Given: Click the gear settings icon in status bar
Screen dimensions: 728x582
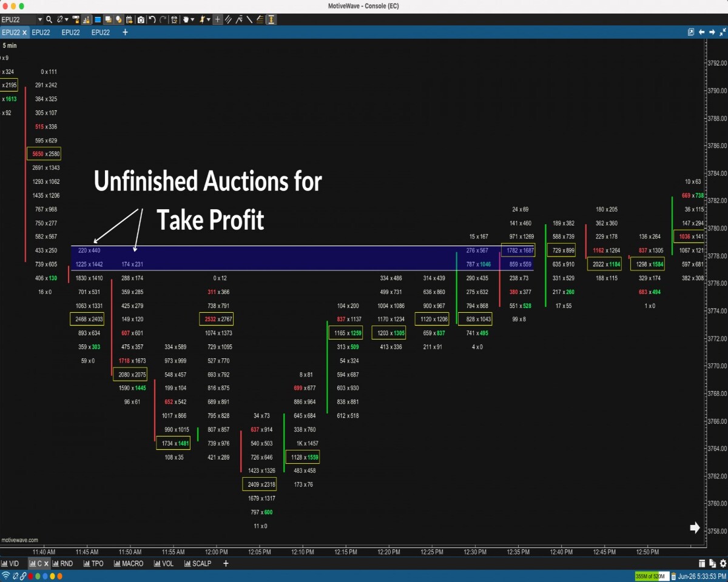Looking at the screenshot, I should (x=723, y=564).
